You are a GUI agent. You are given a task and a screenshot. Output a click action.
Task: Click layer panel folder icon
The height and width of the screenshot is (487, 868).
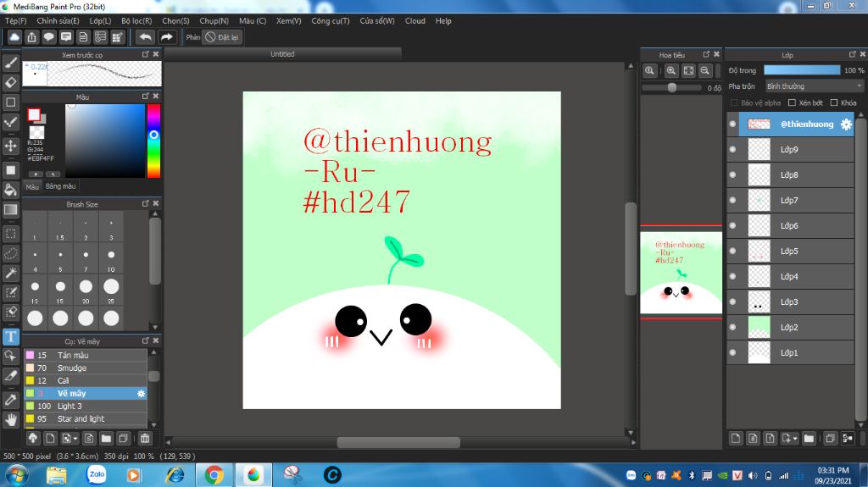click(809, 439)
